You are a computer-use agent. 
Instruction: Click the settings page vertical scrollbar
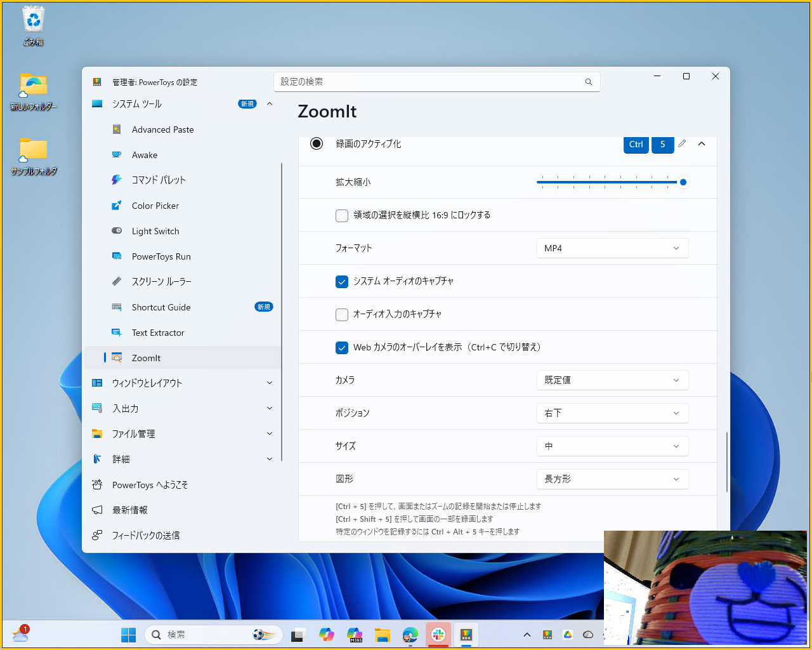pos(727,462)
